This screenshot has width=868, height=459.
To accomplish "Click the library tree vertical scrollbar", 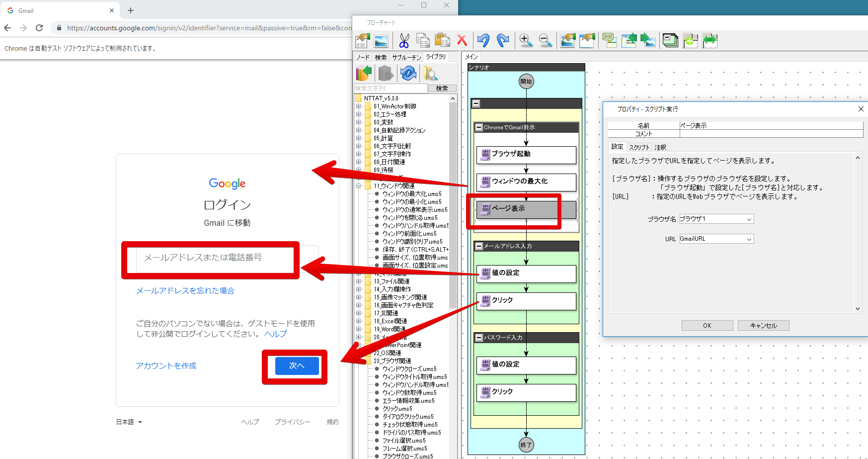I will point(453,205).
